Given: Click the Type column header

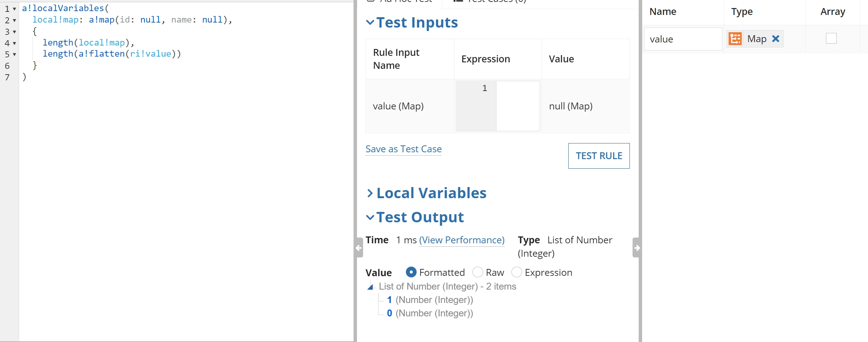Looking at the screenshot, I should pyautogui.click(x=742, y=11).
